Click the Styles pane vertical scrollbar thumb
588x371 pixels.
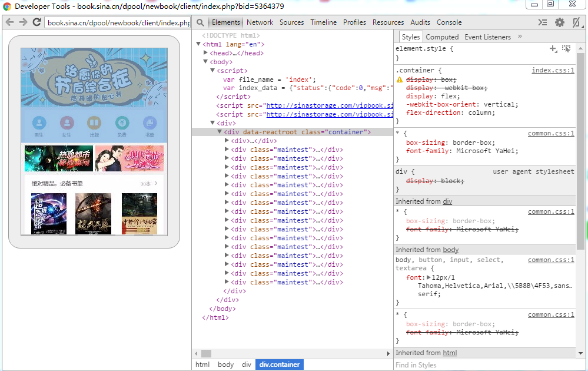[x=580, y=151]
